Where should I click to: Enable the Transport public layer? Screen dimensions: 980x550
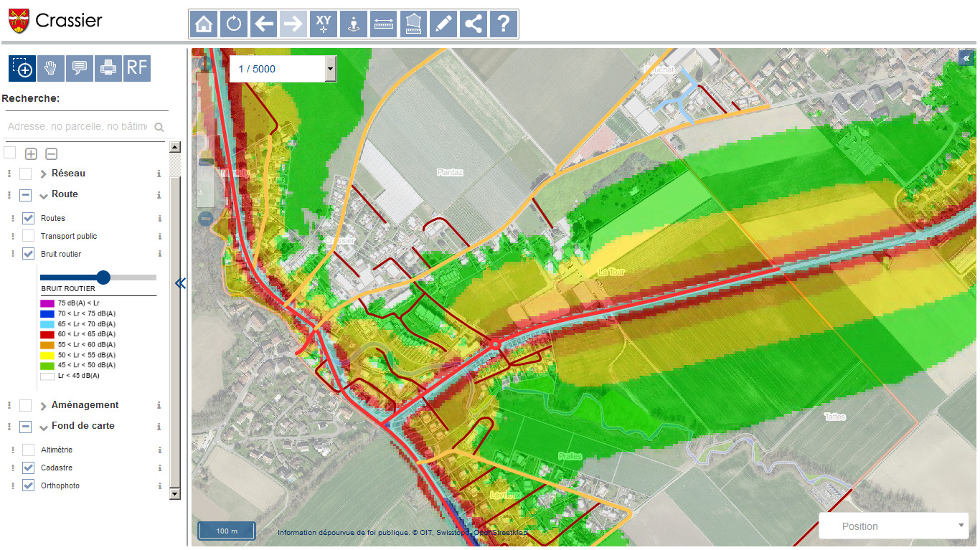tap(27, 236)
